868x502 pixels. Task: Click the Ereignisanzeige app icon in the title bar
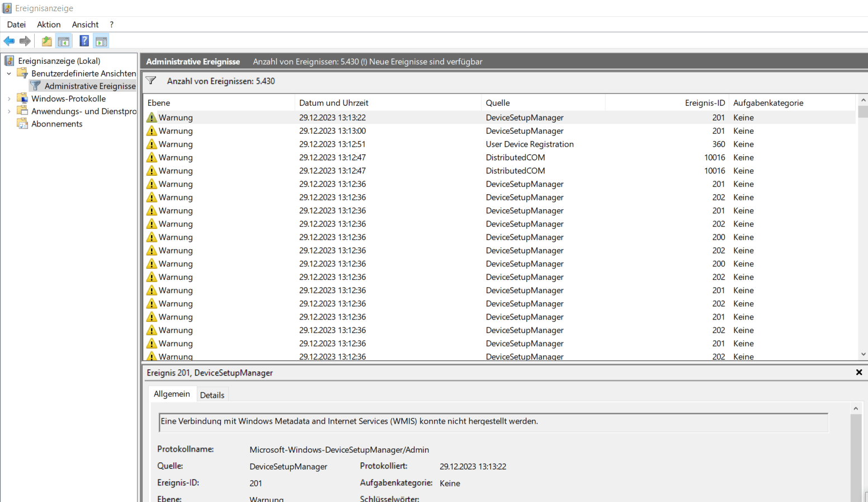point(7,8)
